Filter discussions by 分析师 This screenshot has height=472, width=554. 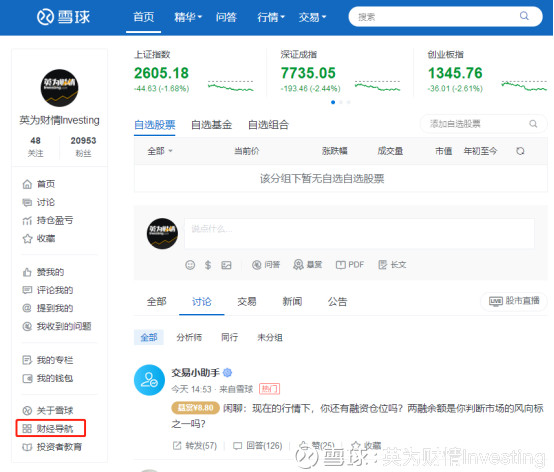(189, 337)
